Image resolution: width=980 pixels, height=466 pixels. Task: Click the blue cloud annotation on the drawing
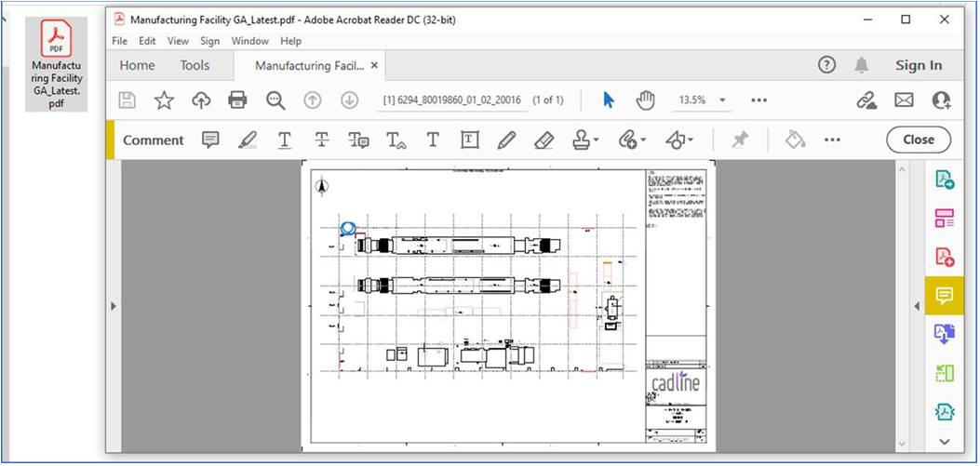[x=348, y=229]
